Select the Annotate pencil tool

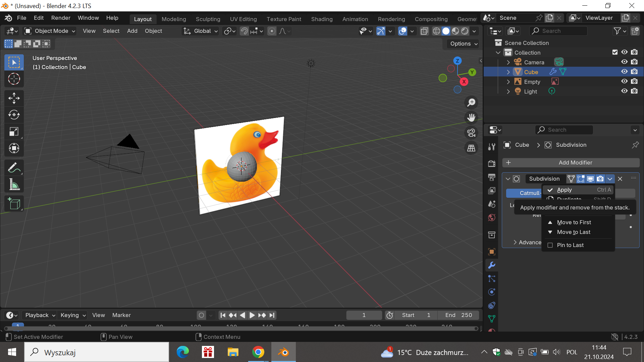tap(14, 168)
